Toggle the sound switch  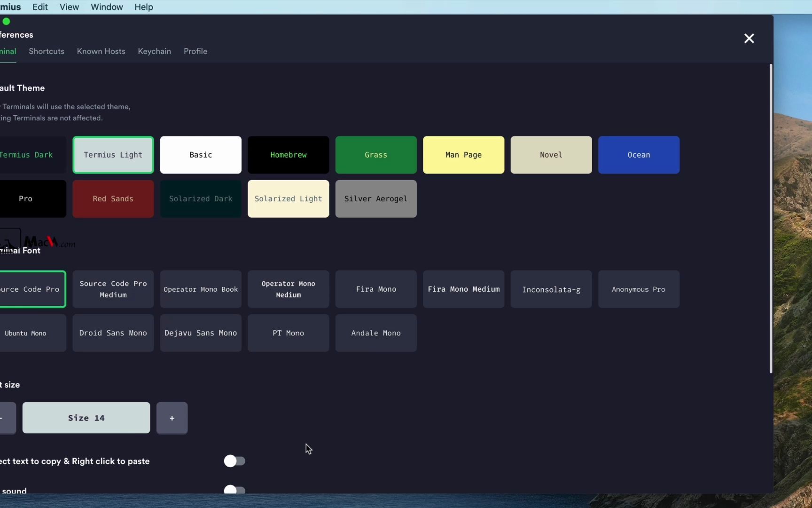point(234,490)
